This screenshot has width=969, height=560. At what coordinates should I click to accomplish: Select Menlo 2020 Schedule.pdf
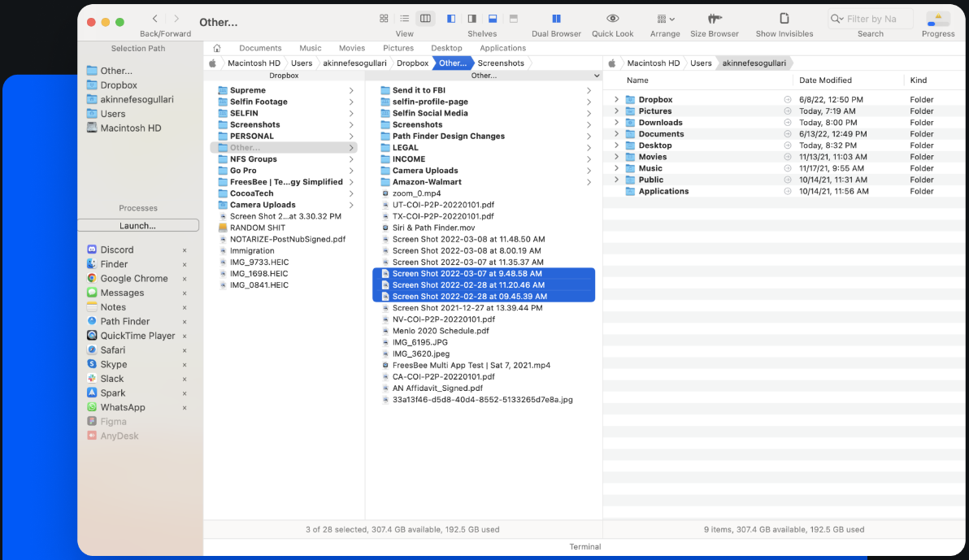(440, 331)
